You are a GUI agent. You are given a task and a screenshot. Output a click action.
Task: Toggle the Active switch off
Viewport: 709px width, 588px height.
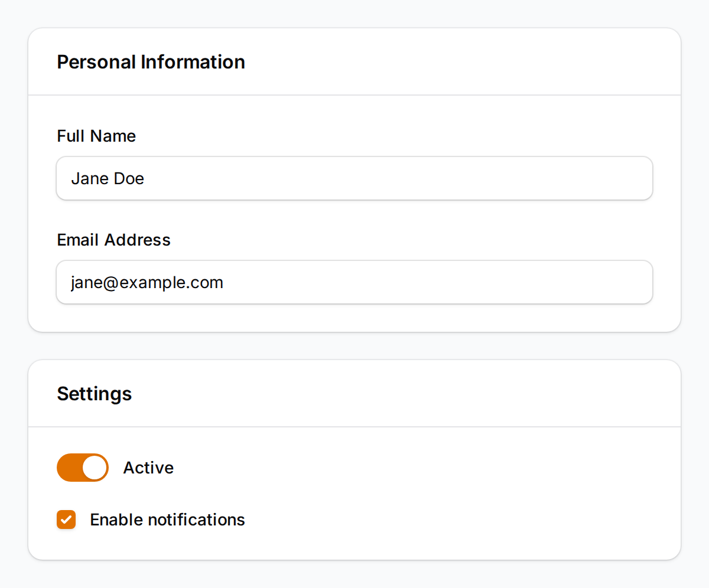[83, 468]
